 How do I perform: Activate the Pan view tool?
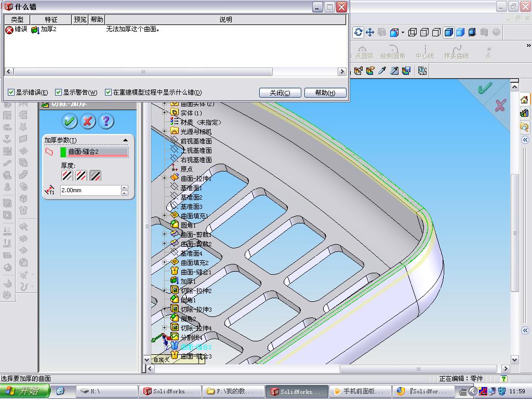pos(370,32)
